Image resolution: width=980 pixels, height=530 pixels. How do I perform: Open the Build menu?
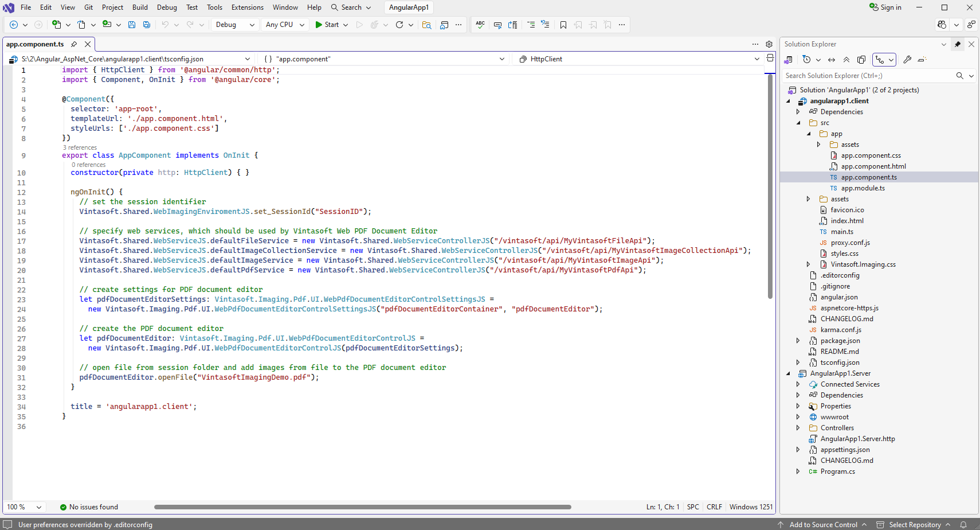140,7
